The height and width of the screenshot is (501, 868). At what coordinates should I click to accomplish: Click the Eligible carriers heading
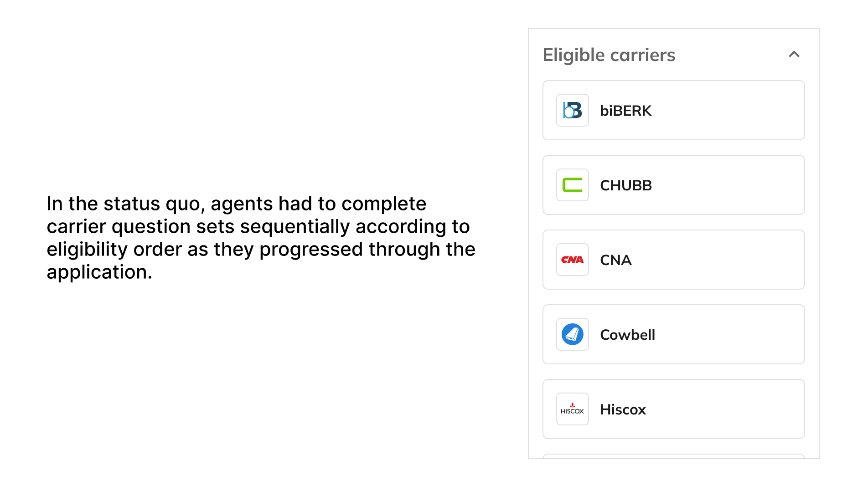coord(609,55)
